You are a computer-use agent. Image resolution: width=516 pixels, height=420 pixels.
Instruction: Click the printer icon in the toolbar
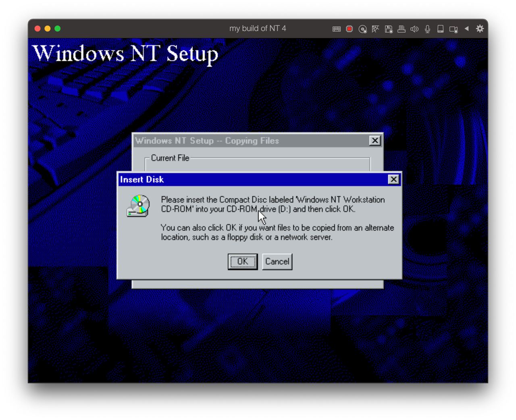[402, 29]
